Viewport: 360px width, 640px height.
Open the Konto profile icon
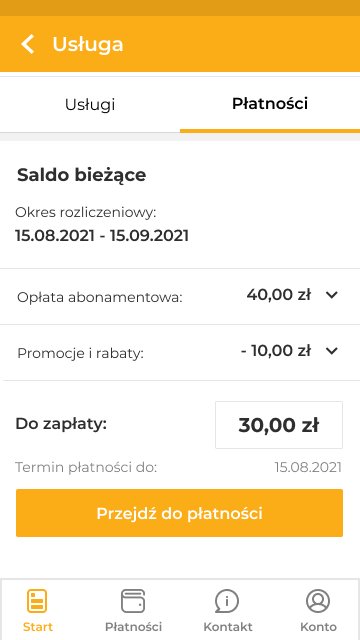point(318,601)
